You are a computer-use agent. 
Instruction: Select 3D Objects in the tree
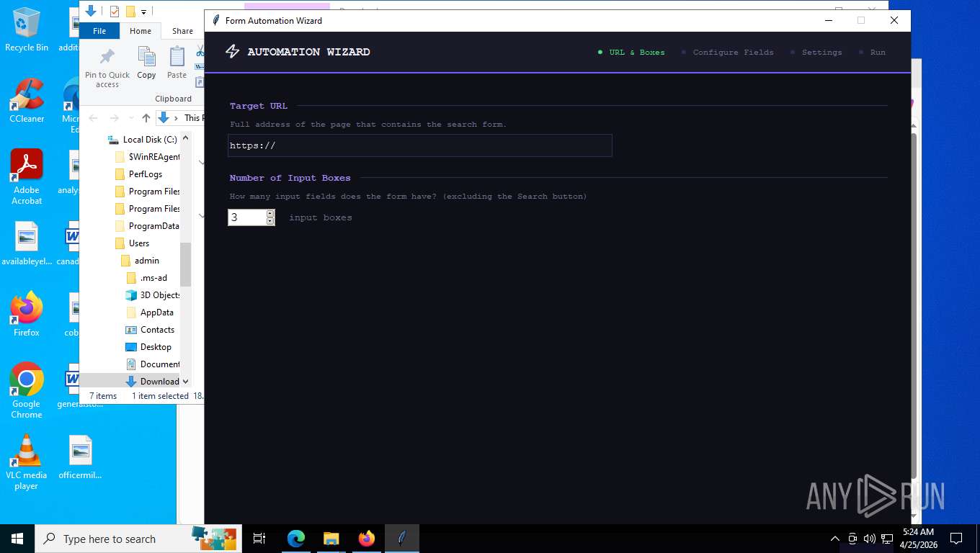pos(153,295)
